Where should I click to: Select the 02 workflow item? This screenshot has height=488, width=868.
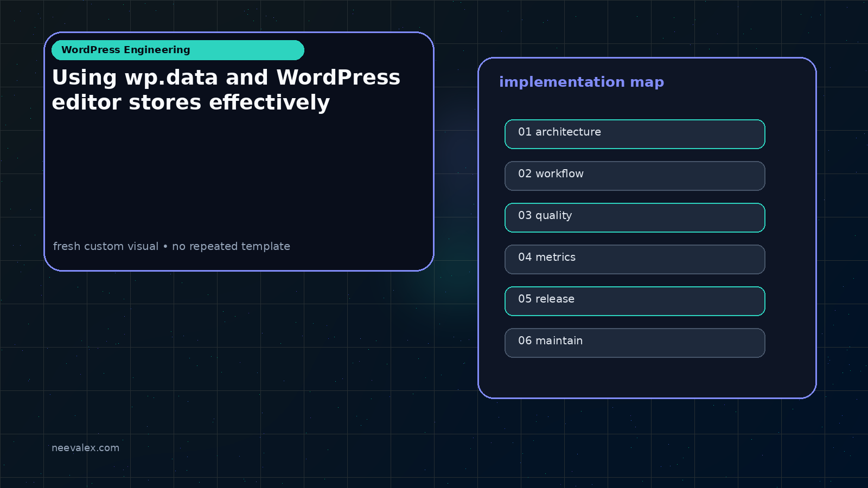coord(635,176)
